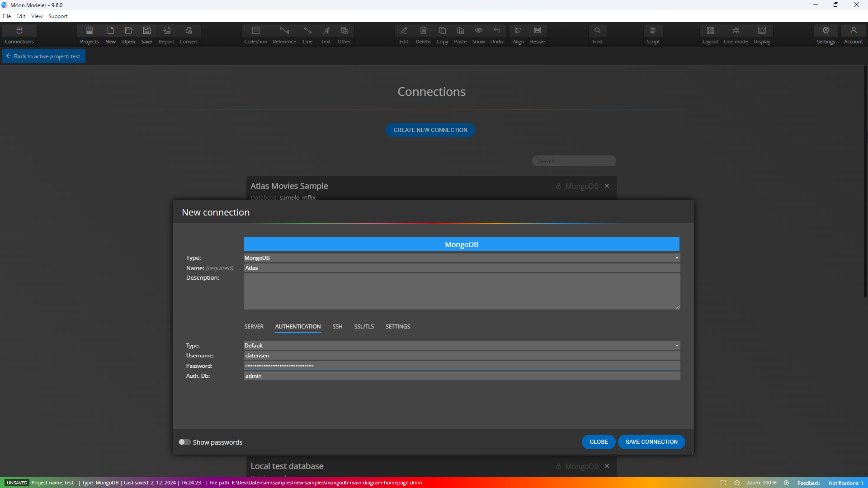Click the Local test database connection title
This screenshot has height=488, width=868.
[x=287, y=466]
